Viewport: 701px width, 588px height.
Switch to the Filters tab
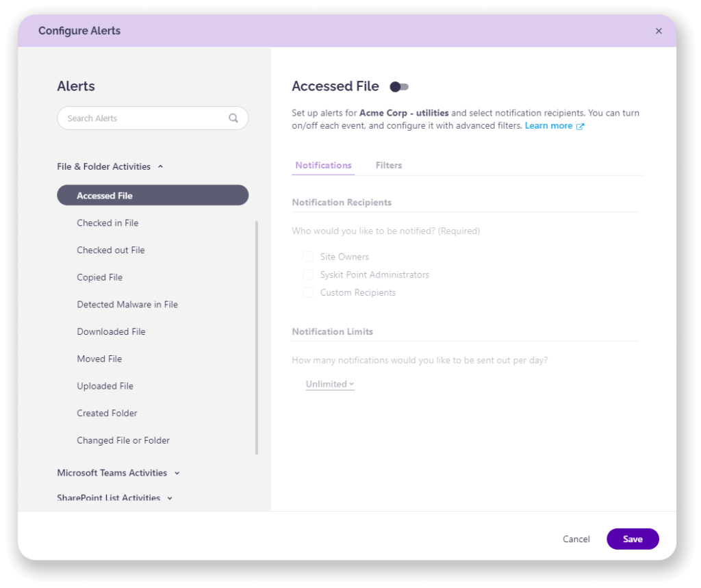pyautogui.click(x=388, y=165)
